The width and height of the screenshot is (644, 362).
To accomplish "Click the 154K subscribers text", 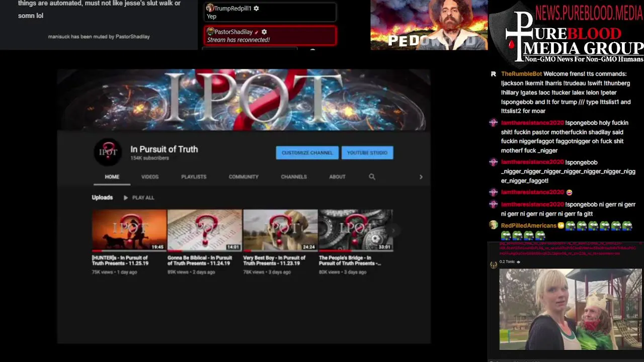I will click(149, 158).
